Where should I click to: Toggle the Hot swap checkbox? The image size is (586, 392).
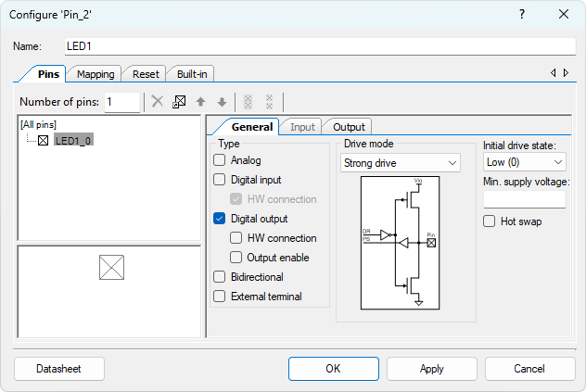(x=490, y=221)
